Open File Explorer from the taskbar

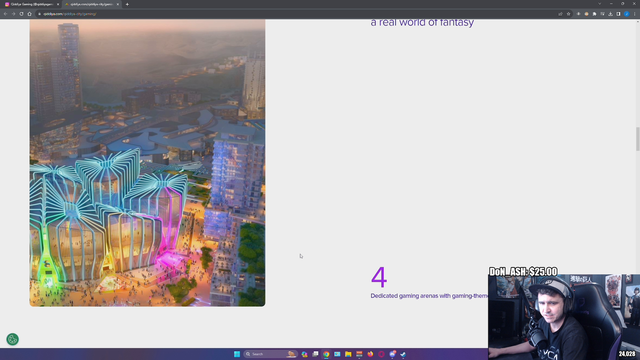click(x=348, y=354)
